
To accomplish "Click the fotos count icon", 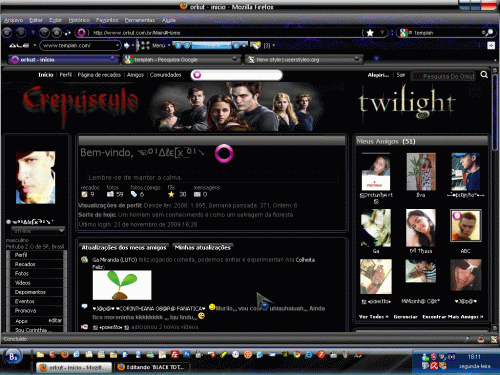I will (110, 194).
